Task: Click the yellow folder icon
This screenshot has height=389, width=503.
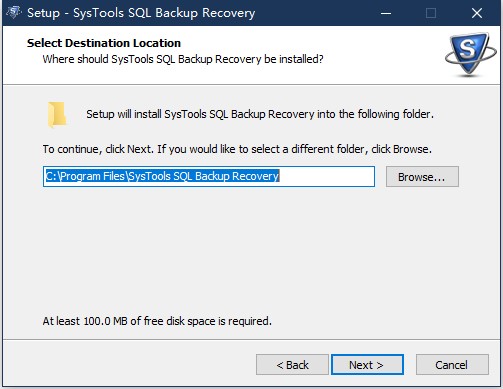Action: 57,115
